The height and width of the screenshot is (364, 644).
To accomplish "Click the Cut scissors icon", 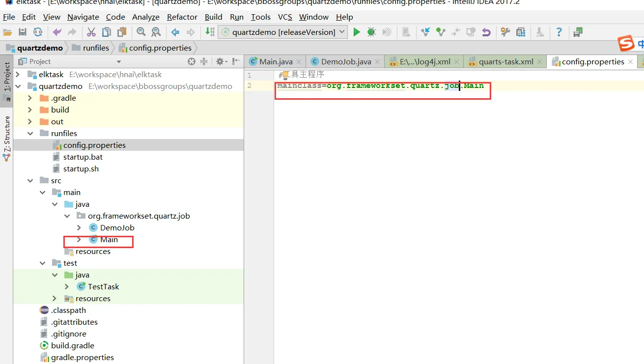I will [91, 32].
